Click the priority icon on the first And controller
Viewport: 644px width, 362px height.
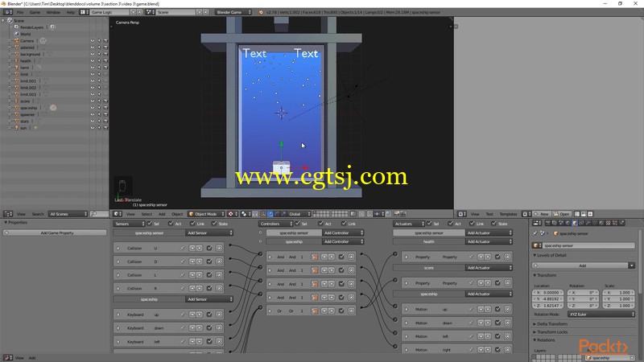point(315,257)
